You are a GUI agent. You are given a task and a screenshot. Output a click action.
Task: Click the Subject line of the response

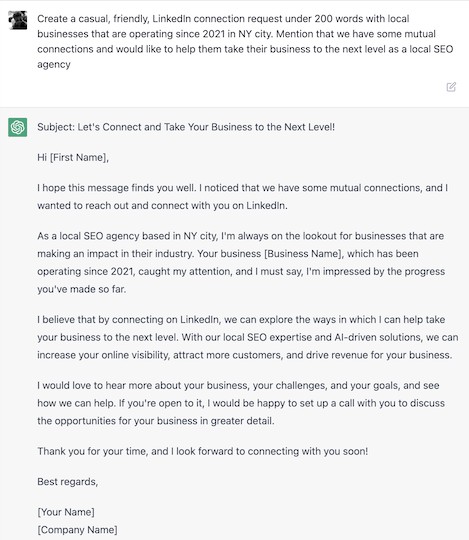[186, 127]
